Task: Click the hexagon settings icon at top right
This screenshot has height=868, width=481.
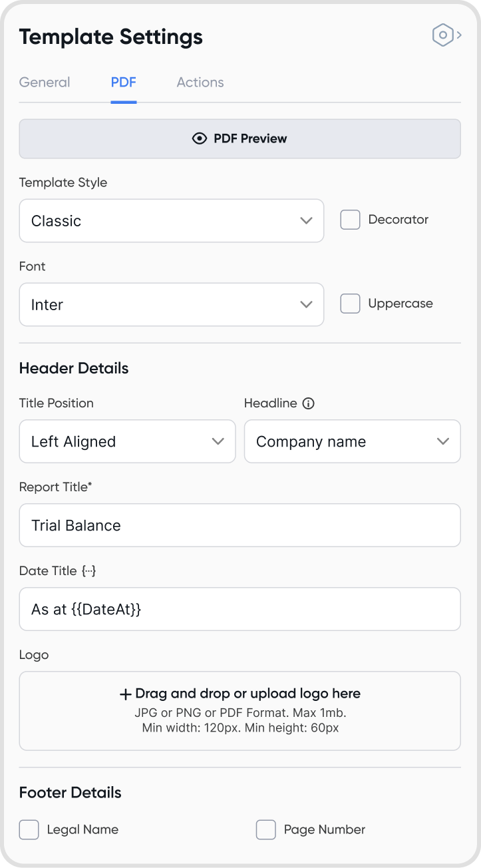Action: pos(443,35)
